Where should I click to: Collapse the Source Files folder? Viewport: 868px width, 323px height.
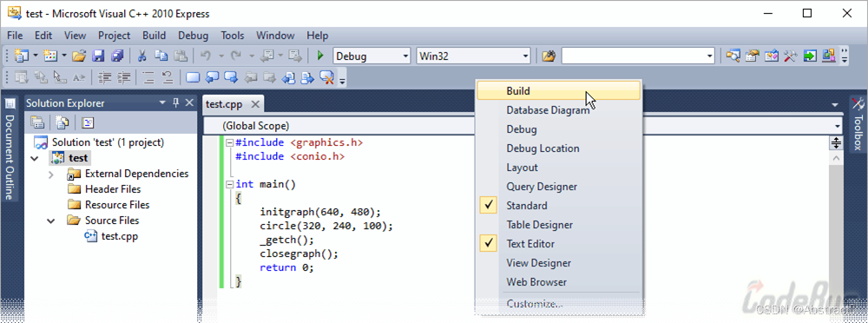[x=51, y=221]
